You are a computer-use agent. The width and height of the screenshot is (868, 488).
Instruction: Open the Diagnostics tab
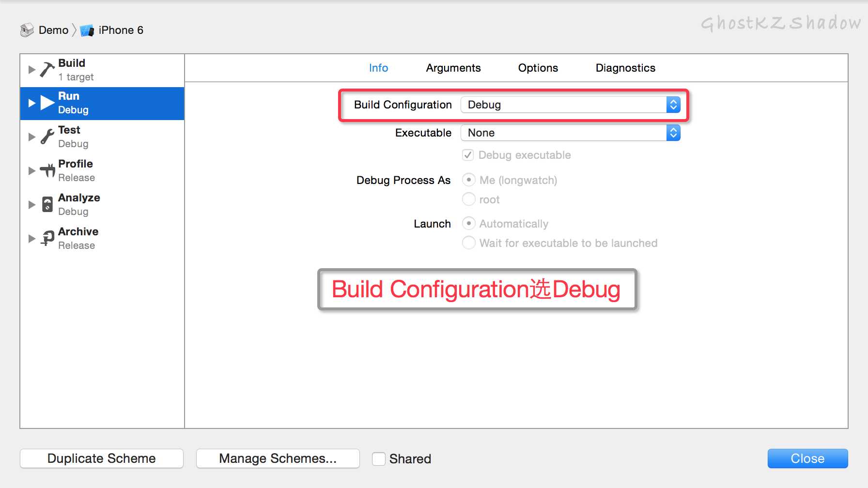625,68
